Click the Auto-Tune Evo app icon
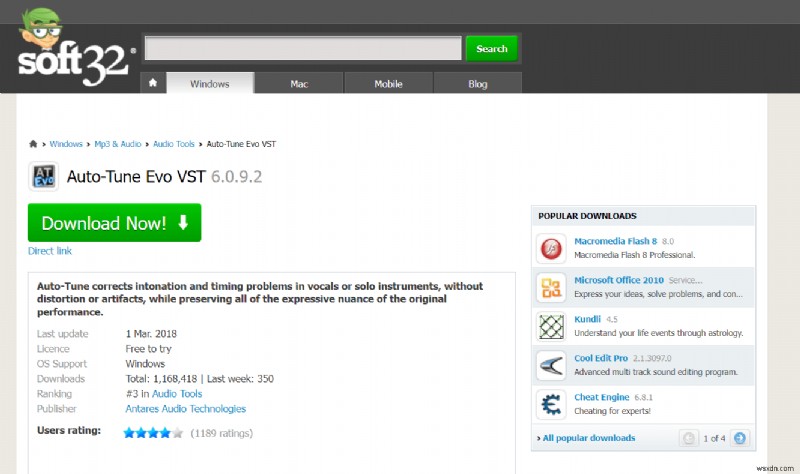The height and width of the screenshot is (474, 800). [43, 177]
